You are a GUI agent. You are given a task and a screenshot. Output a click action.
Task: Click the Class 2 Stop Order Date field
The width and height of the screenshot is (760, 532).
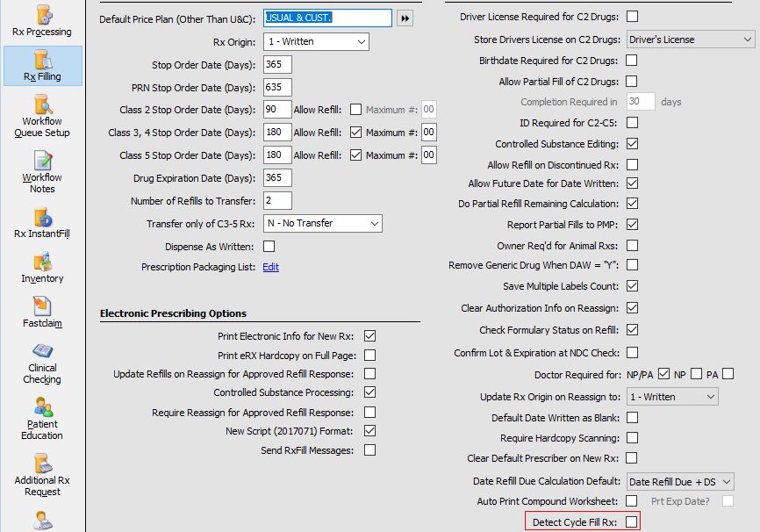[277, 110]
